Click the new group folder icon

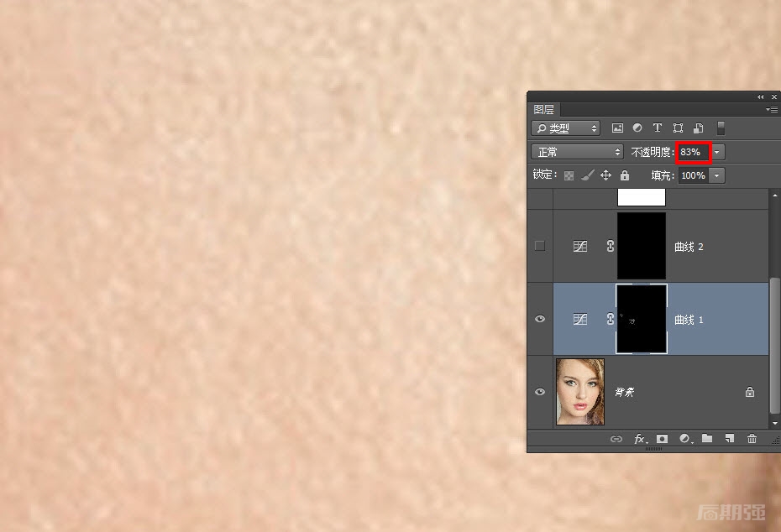(x=707, y=439)
